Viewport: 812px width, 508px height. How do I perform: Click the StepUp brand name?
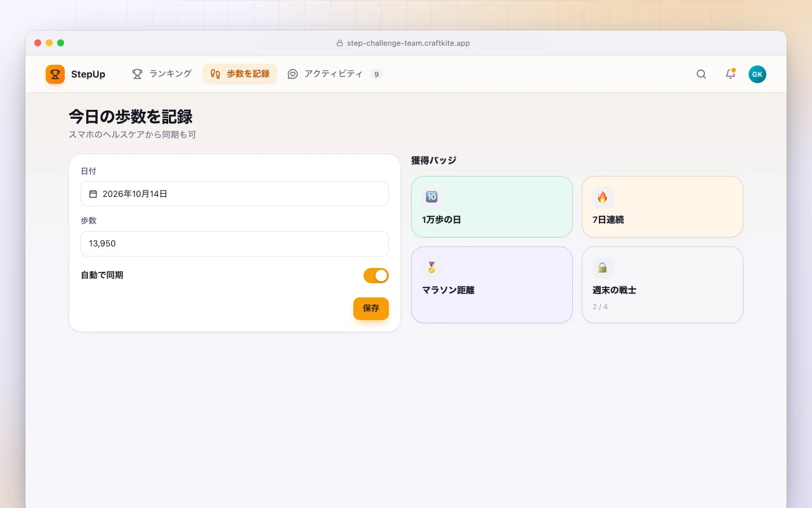[x=88, y=74]
